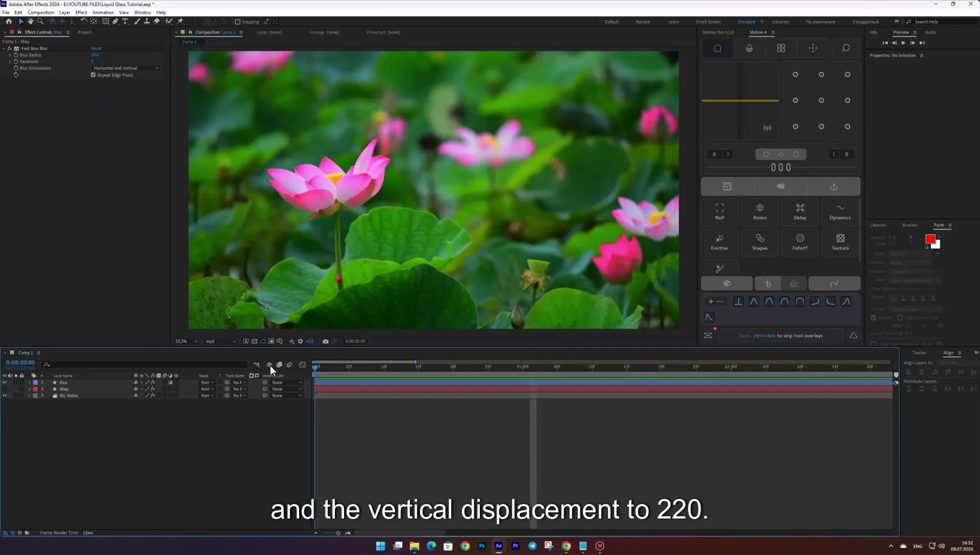Screen dimensions: 980x555
Task: Reset the Fast Box Blur effect
Action: pos(96,48)
